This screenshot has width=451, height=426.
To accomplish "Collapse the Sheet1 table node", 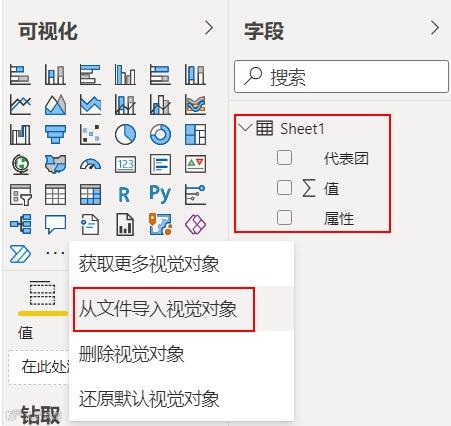I will (245, 128).
